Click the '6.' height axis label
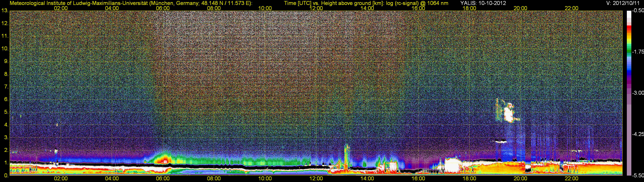 (x=6, y=100)
